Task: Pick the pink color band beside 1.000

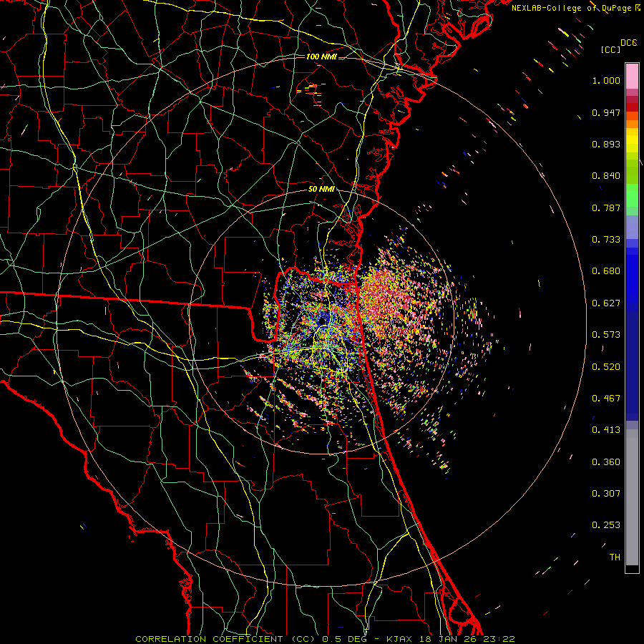Action: point(632,77)
